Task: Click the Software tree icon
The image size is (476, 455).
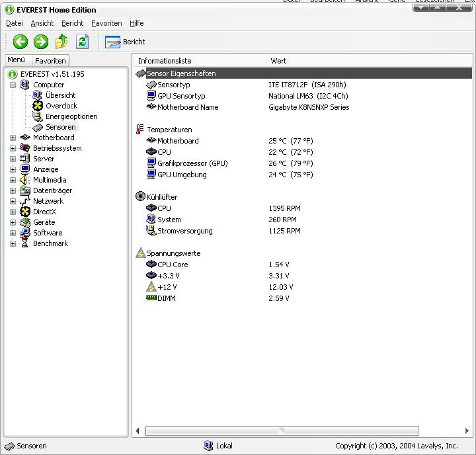Action: pyautogui.click(x=25, y=233)
